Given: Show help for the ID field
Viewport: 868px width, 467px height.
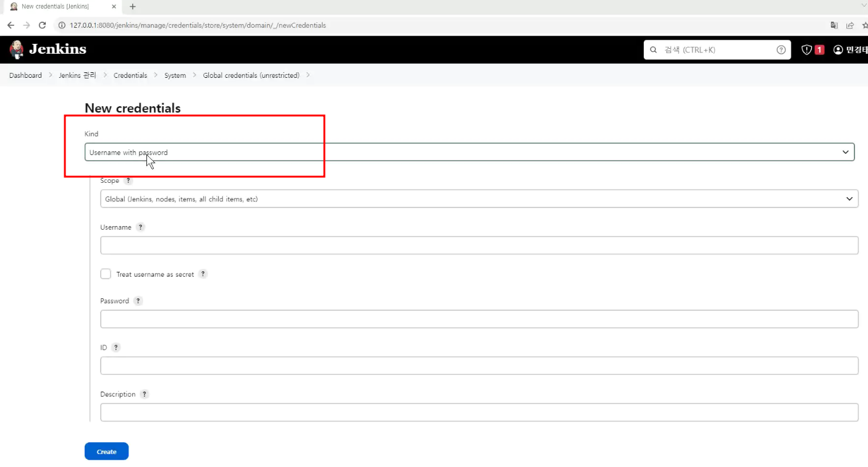Looking at the screenshot, I should [x=116, y=348].
